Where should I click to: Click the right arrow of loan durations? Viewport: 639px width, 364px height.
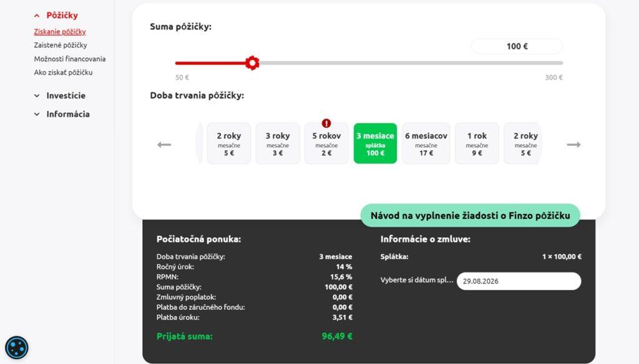(x=573, y=145)
